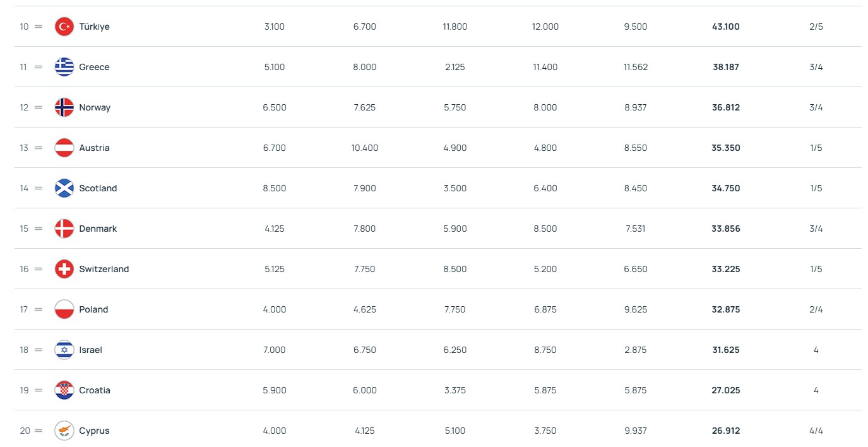Viewport: 868px width, 447px height.
Task: Click the Türkiye flag icon
Action: 64,27
